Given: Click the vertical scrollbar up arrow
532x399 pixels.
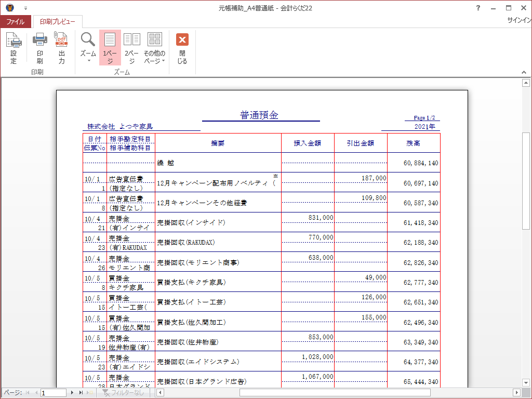Looking at the screenshot, I should pyautogui.click(x=526, y=83).
